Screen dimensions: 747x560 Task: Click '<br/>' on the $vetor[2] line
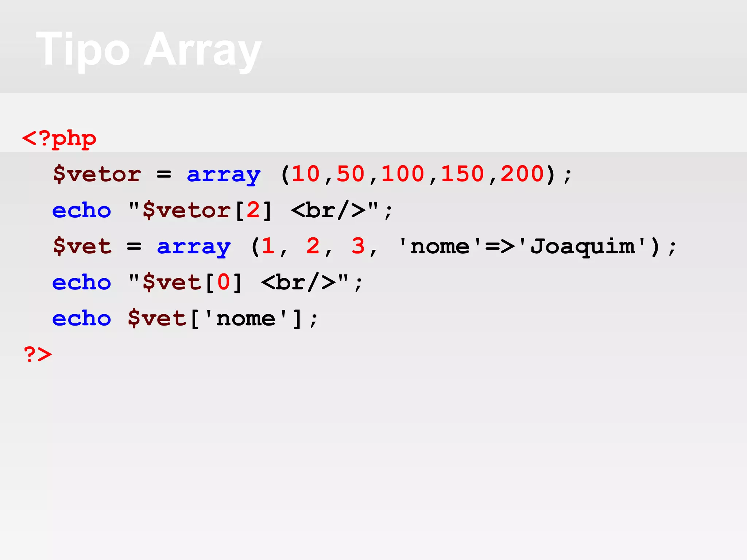pos(328,210)
